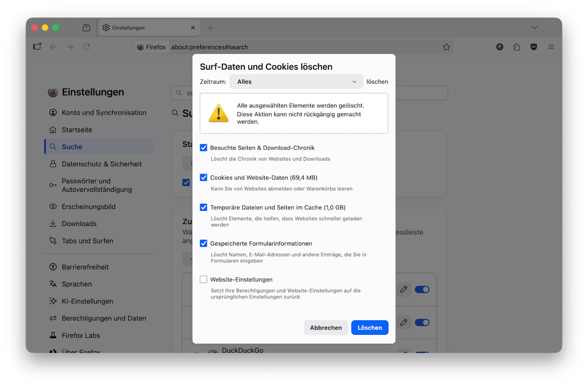Switch to the Einstellungen browser tab
Viewport: 588px width, 387px height.
pos(149,28)
